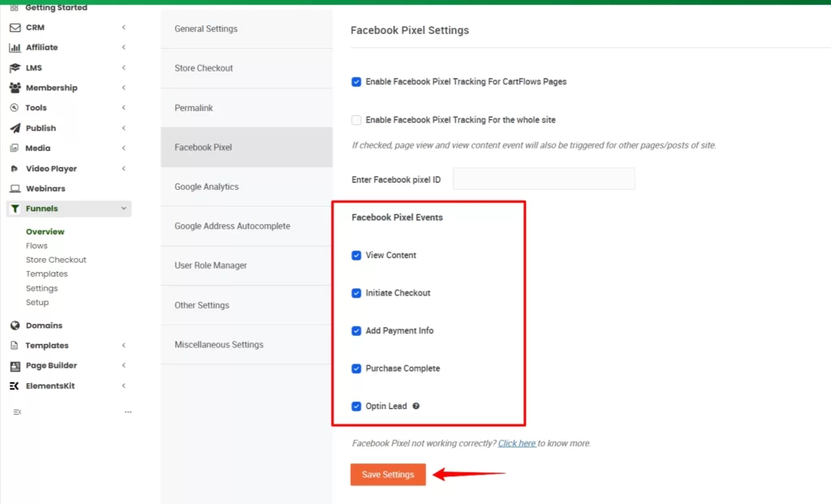Viewport: 831px width, 504px height.
Task: Click the Domains globe icon
Action: [x=15, y=325]
